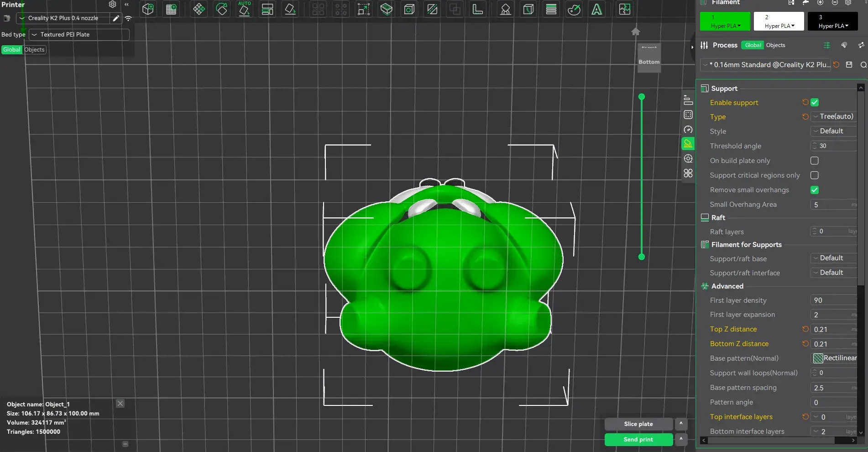
Task: Reset the Enable support setting
Action: pos(805,102)
